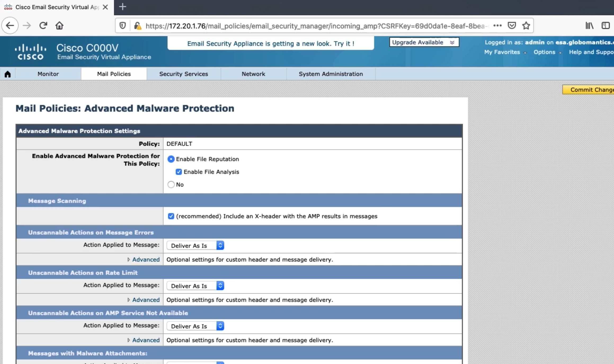The width and height of the screenshot is (614, 364).
Task: Open AMP Service Not Available action dropdown
Action: [x=195, y=326]
